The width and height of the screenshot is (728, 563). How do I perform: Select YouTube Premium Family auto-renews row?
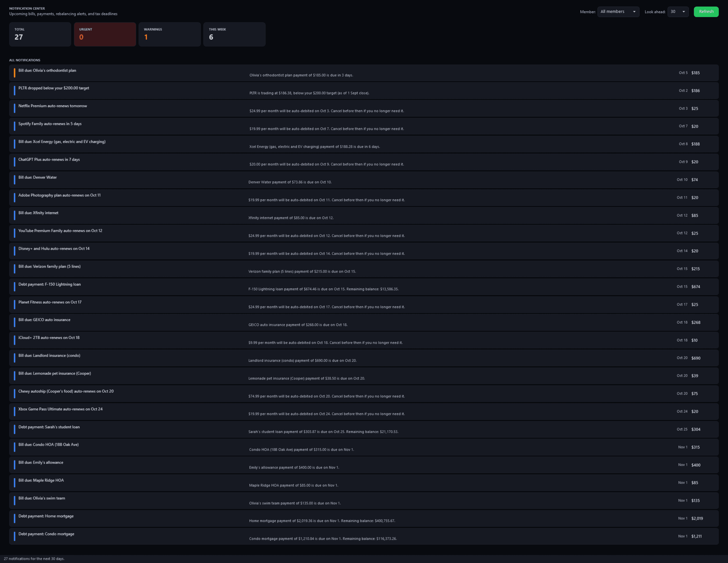364,233
